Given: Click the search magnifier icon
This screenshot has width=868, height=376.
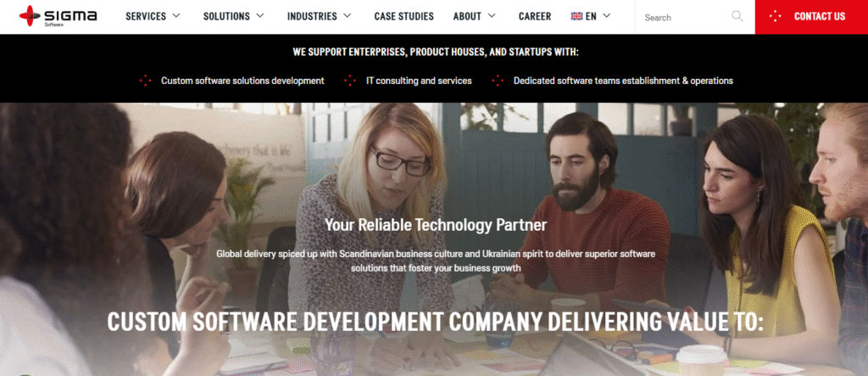Looking at the screenshot, I should tap(737, 16).
